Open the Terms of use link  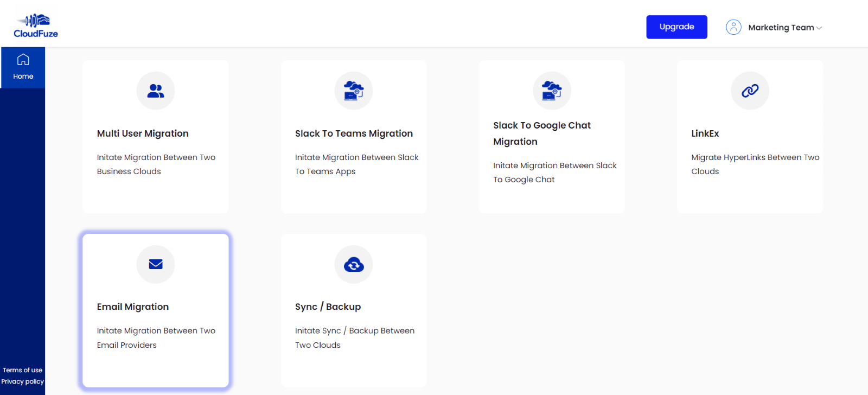pyautogui.click(x=22, y=370)
